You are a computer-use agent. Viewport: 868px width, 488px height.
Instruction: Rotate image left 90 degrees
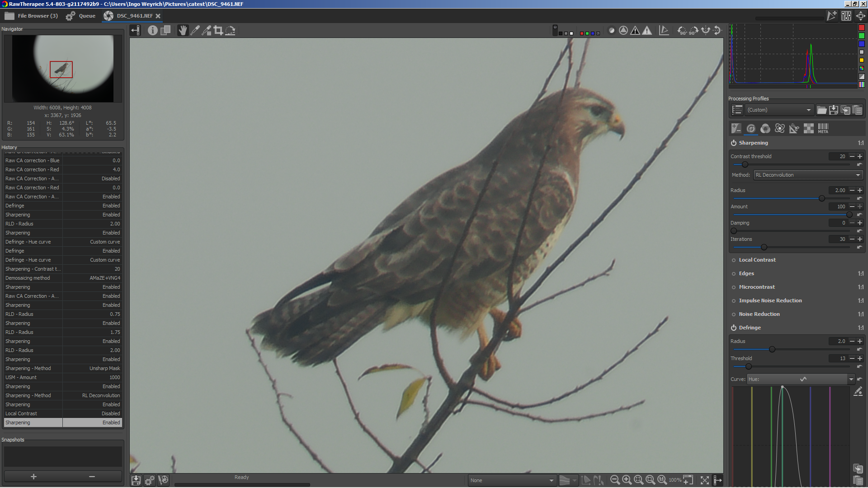point(682,30)
